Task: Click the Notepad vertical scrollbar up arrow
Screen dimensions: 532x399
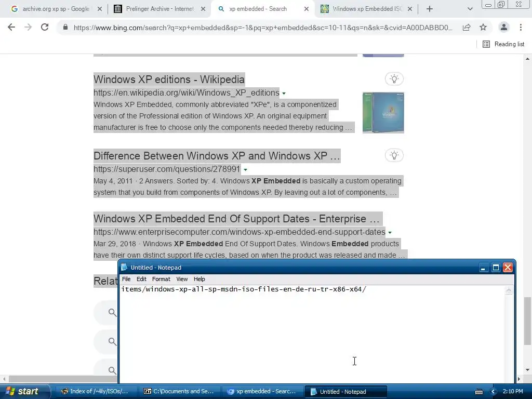Action: [509, 290]
